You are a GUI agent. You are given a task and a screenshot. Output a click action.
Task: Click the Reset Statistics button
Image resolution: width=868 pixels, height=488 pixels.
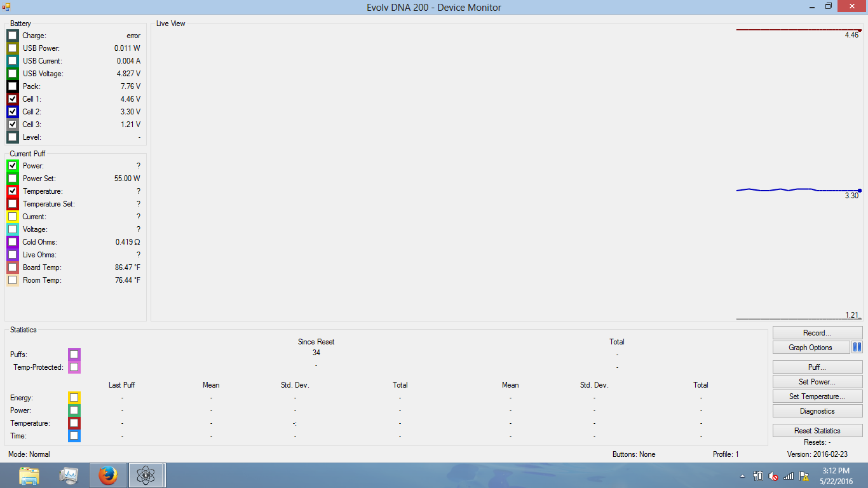pyautogui.click(x=817, y=431)
